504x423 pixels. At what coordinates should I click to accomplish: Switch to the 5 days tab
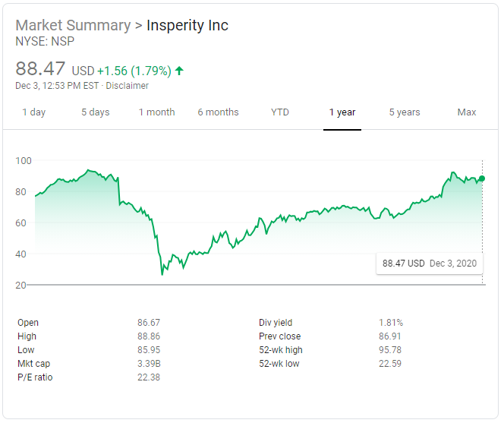click(x=96, y=112)
